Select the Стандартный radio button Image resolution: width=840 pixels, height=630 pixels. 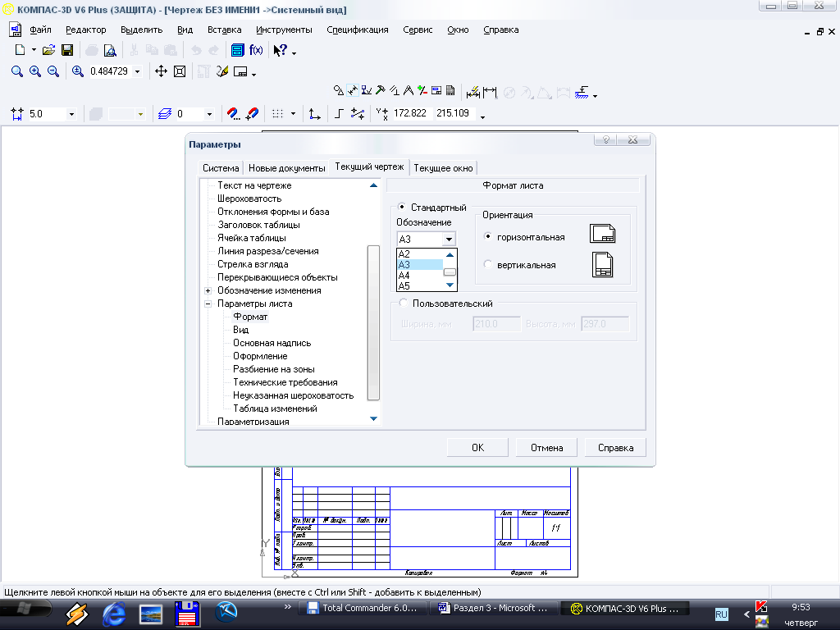click(402, 206)
